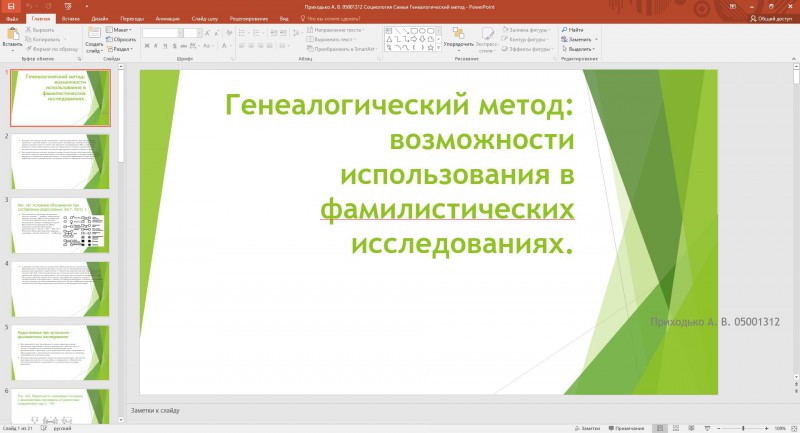Image resolution: width=800 pixels, height=433 pixels.
Task: Click the Найти search tool
Action: coord(572,30)
